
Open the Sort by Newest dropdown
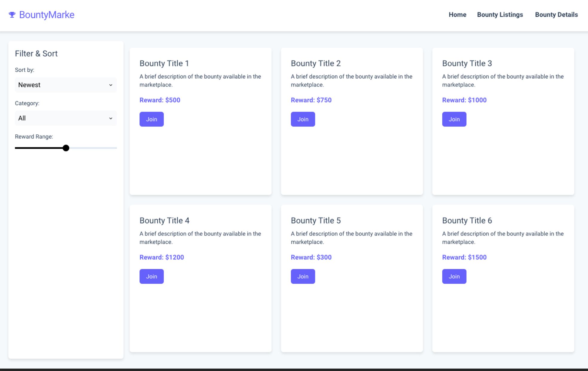[66, 85]
